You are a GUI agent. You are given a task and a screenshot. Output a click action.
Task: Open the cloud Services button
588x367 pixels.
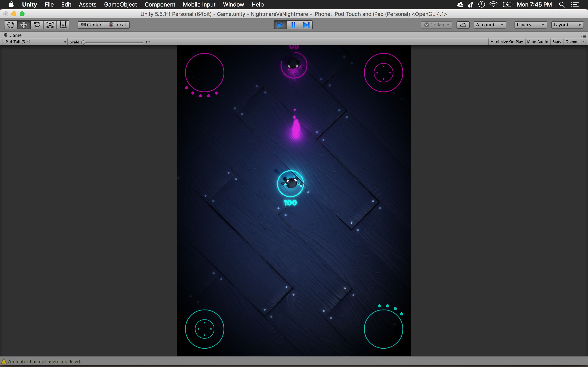click(463, 25)
